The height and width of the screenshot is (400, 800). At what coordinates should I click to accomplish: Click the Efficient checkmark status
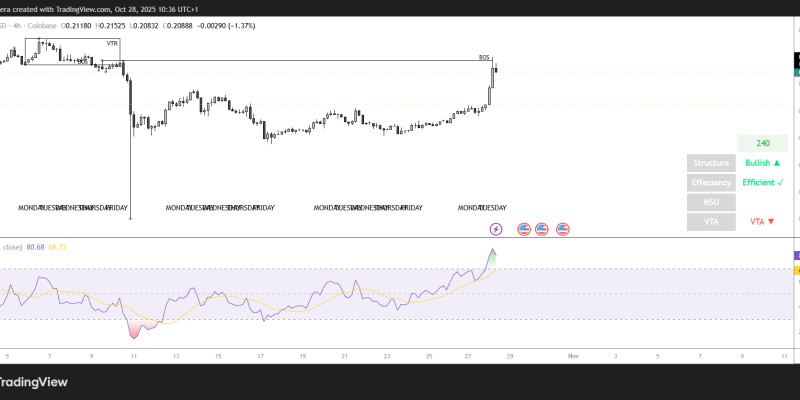click(x=762, y=183)
